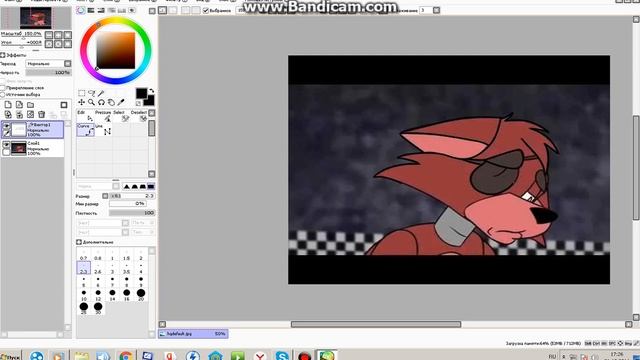Choose brush size preset 0.7

(84, 255)
